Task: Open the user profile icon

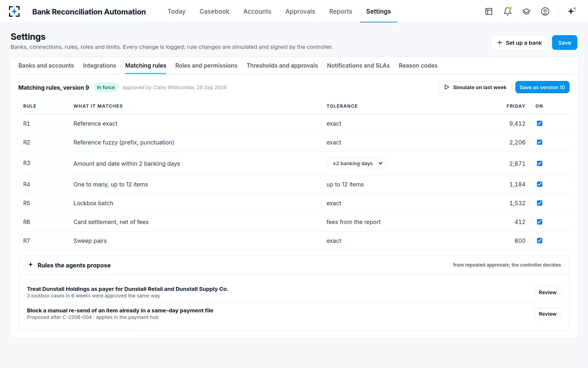Action: 545,11
